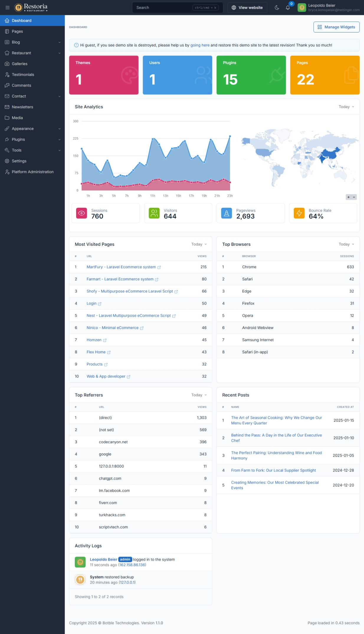The image size is (364, 634).
Task: Open Galleries from the sidebar
Action: 19,64
